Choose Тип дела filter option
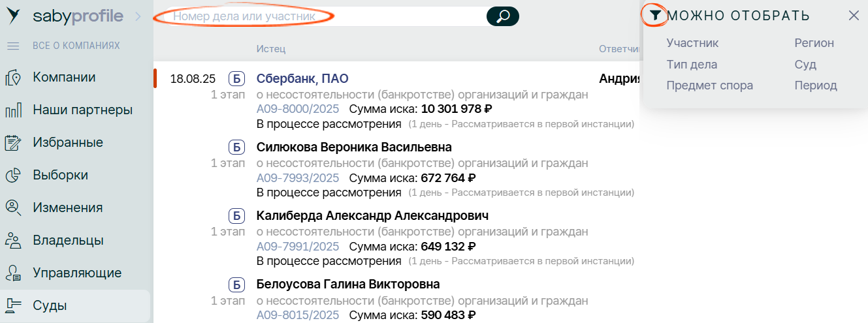868x323 pixels. (692, 65)
